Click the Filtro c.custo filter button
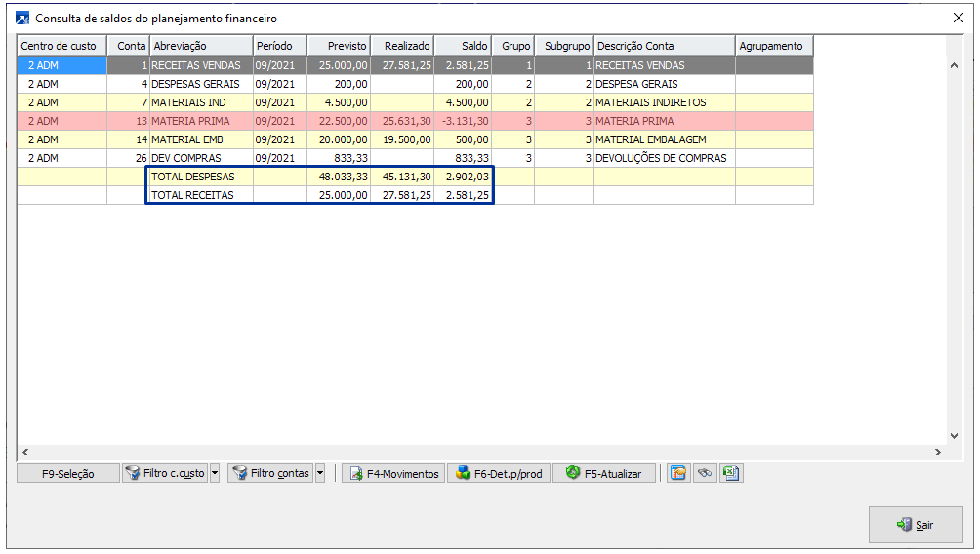This screenshot has height=554, width=980. 164,473
